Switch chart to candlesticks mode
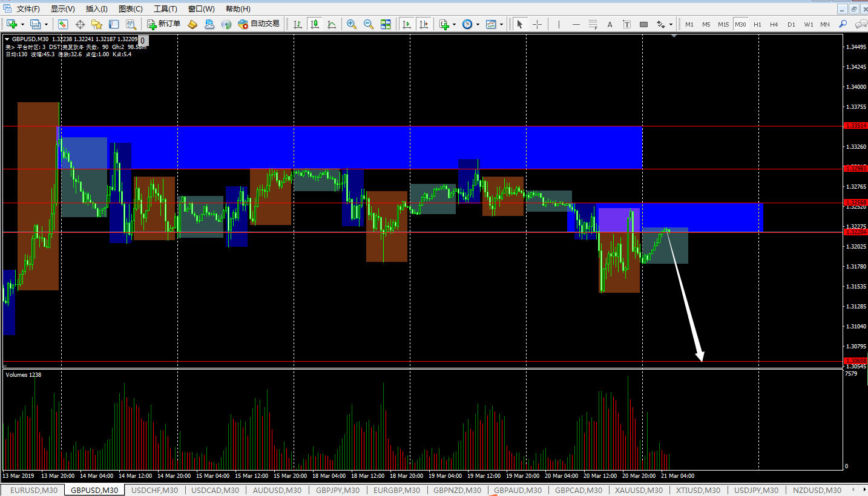 tap(315, 24)
